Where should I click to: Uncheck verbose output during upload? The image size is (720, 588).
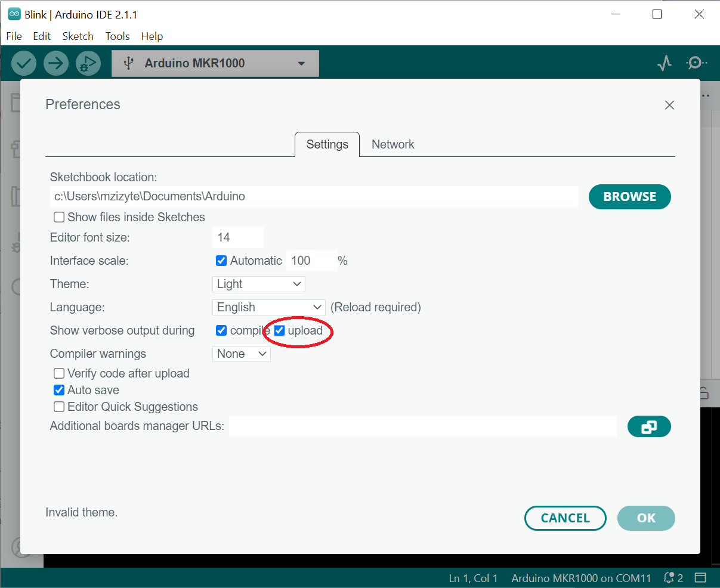click(279, 330)
